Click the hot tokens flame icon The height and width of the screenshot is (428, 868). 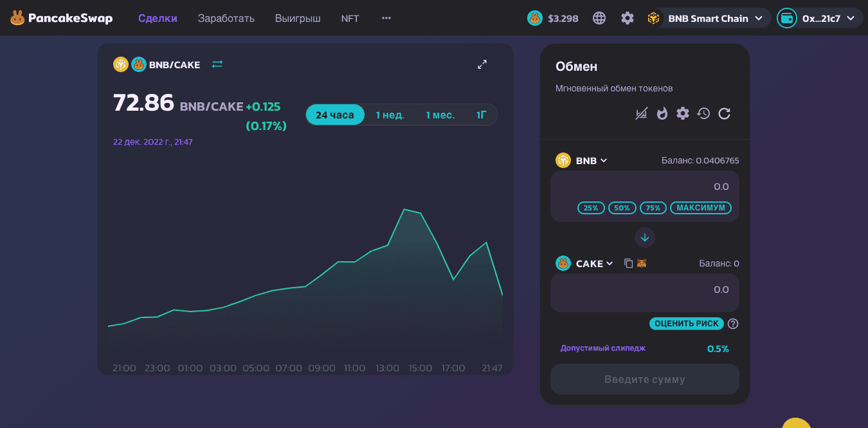pos(662,114)
